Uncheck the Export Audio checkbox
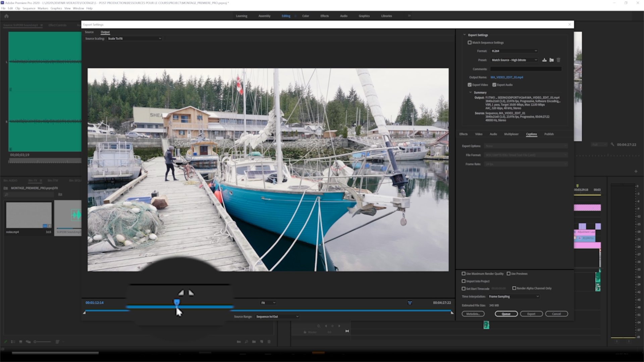644x362 pixels. pyautogui.click(x=494, y=85)
